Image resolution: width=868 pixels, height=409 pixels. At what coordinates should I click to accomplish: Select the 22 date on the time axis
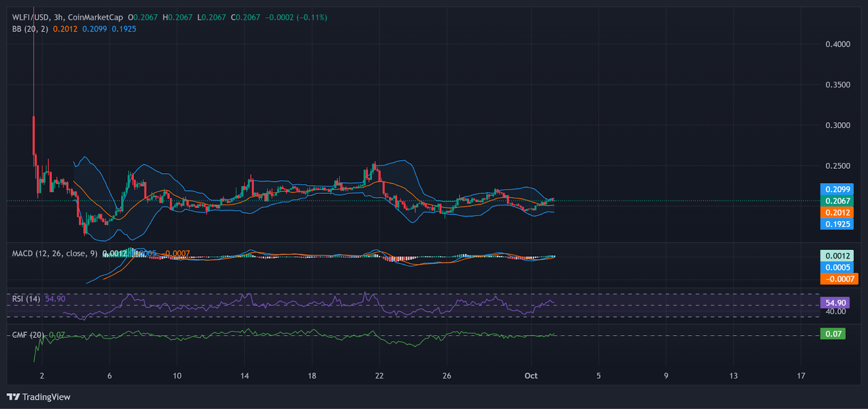pos(379,376)
